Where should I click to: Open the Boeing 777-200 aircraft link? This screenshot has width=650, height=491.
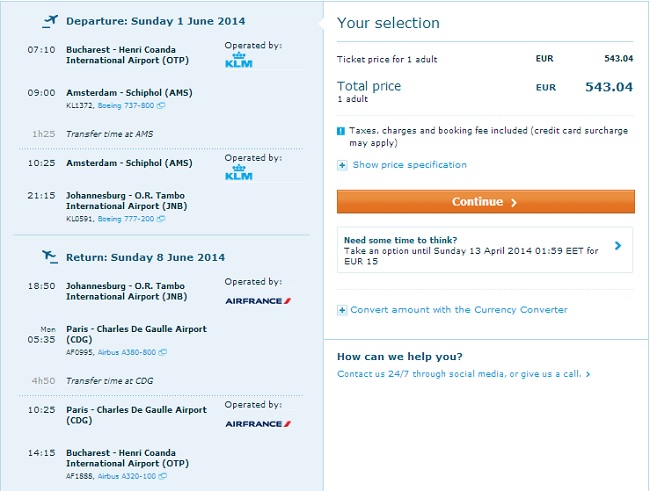[x=126, y=218]
